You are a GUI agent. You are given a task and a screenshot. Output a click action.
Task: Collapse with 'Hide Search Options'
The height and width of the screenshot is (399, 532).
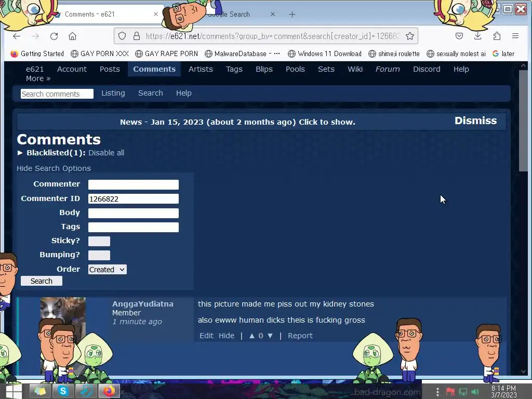tap(54, 168)
